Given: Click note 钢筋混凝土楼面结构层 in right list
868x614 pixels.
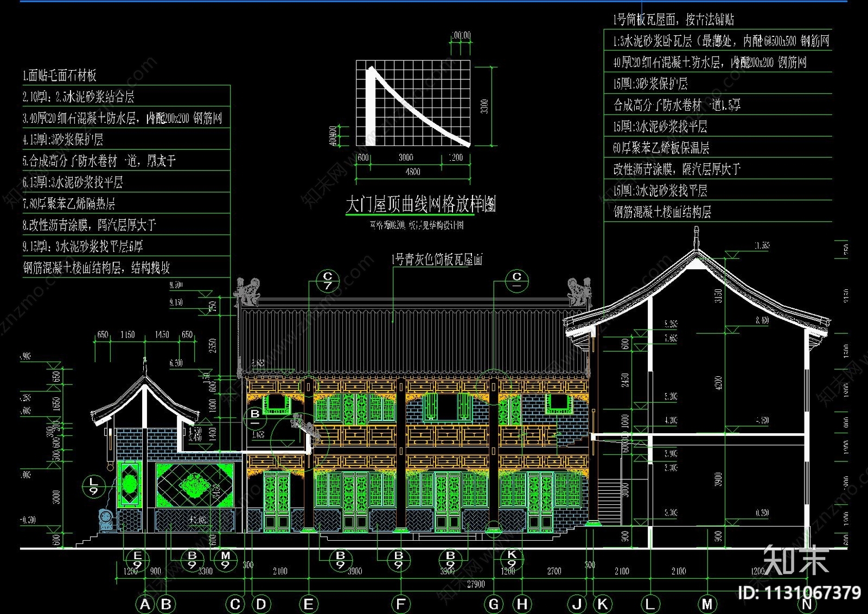Looking at the screenshot, I should coord(662,212).
